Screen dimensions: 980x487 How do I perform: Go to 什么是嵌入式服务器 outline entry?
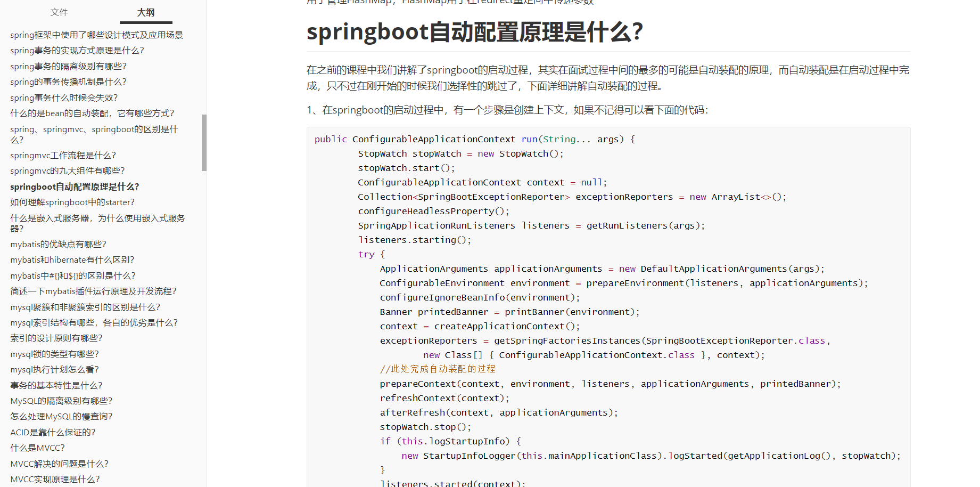click(x=98, y=223)
